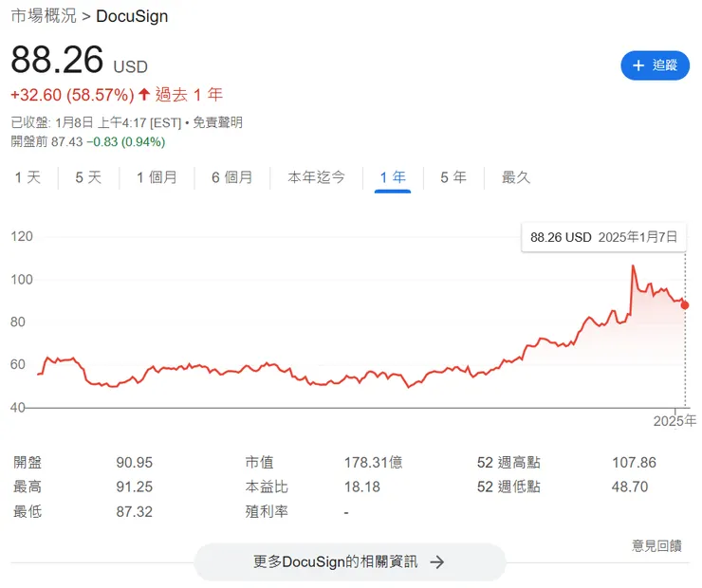This screenshot has height=588, width=702.
Task: Click the 本益比 value 18.18
Action: coord(361,487)
